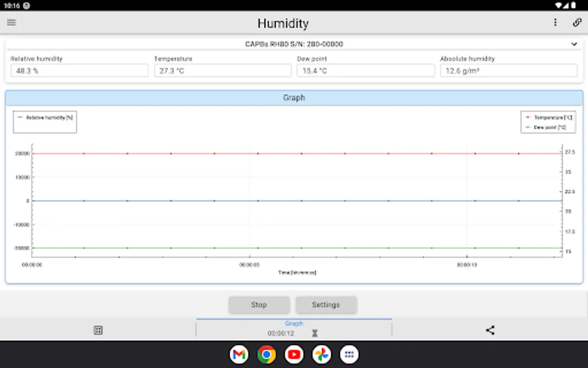588x368 pixels.
Task: Open YouTube from the taskbar
Action: 294,355
